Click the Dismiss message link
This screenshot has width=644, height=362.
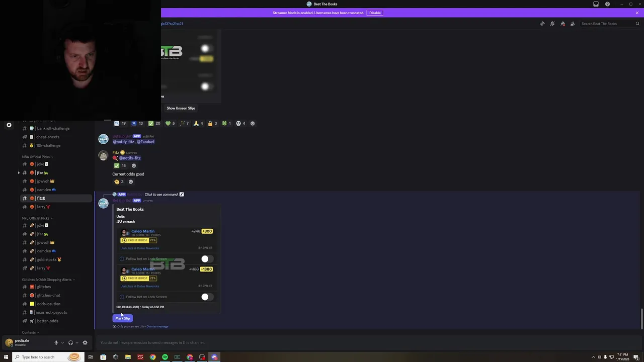tap(157, 326)
